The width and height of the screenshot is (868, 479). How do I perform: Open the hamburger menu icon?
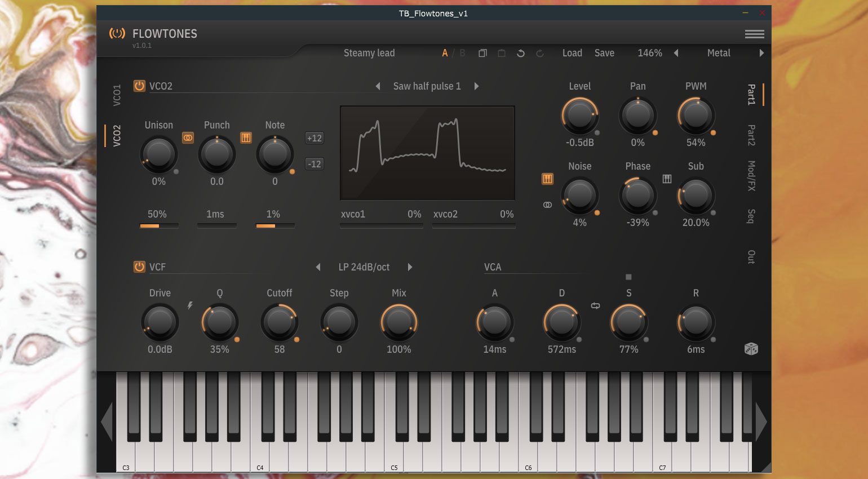click(x=755, y=34)
